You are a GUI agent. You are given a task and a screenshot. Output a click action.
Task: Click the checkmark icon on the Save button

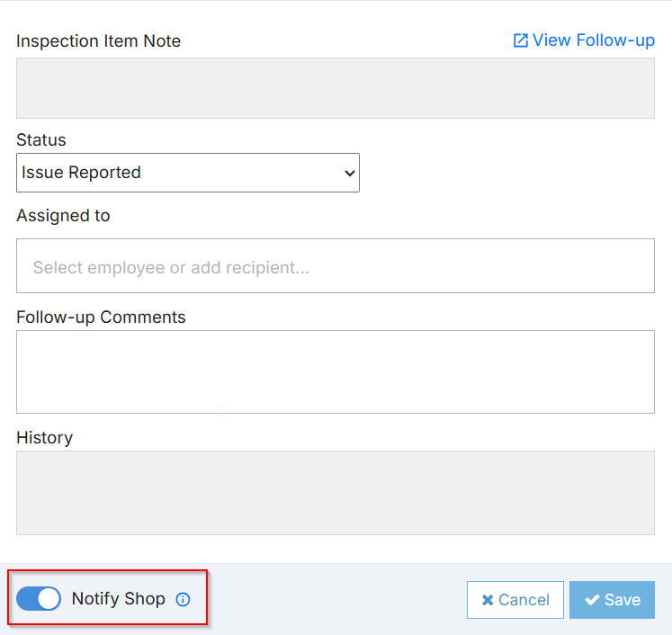(592, 600)
